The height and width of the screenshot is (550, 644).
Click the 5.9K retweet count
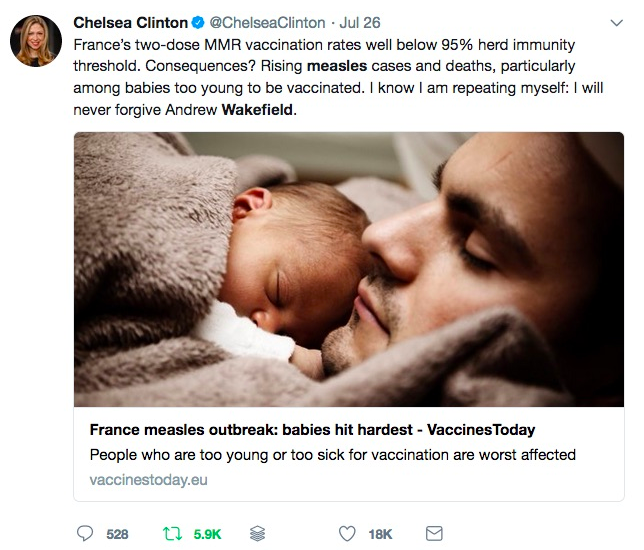207,534
